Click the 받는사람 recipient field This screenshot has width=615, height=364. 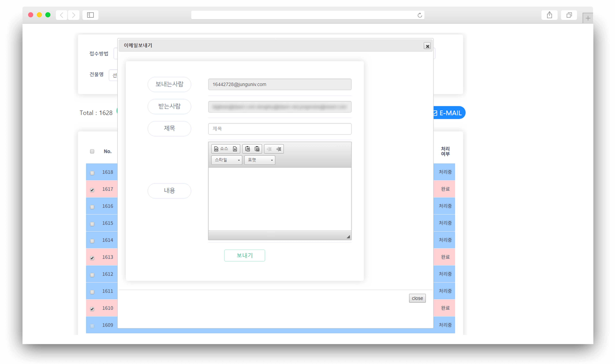pyautogui.click(x=280, y=107)
